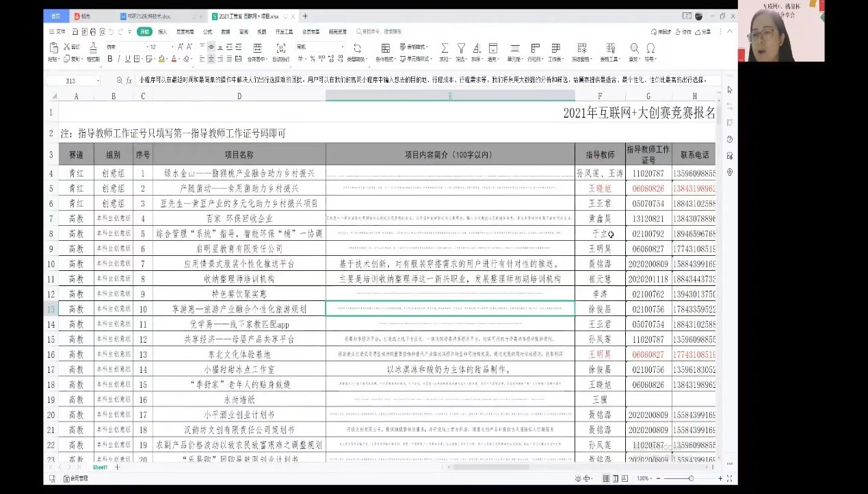Click the Symbol (符号) omega icon
868x494 pixels.
(650, 48)
